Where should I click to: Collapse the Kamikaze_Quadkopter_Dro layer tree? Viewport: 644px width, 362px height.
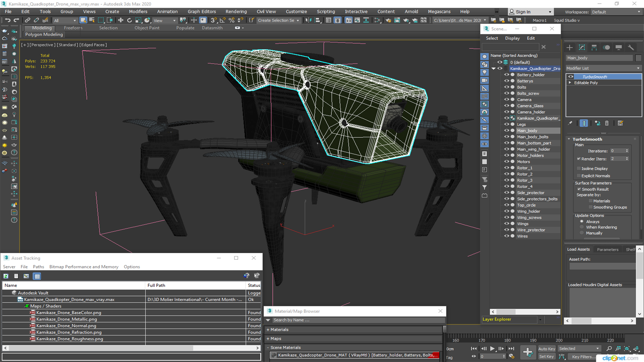pyautogui.click(x=493, y=69)
